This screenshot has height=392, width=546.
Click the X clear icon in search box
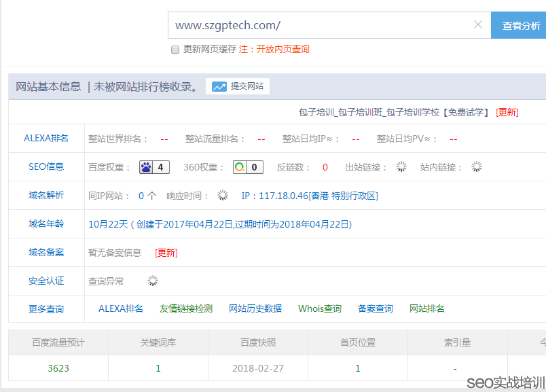pos(477,25)
